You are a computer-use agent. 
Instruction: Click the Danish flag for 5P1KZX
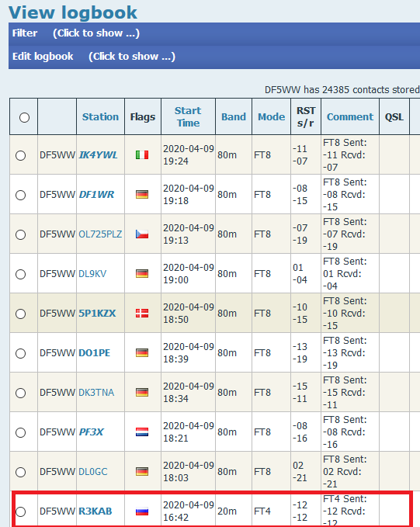(142, 314)
